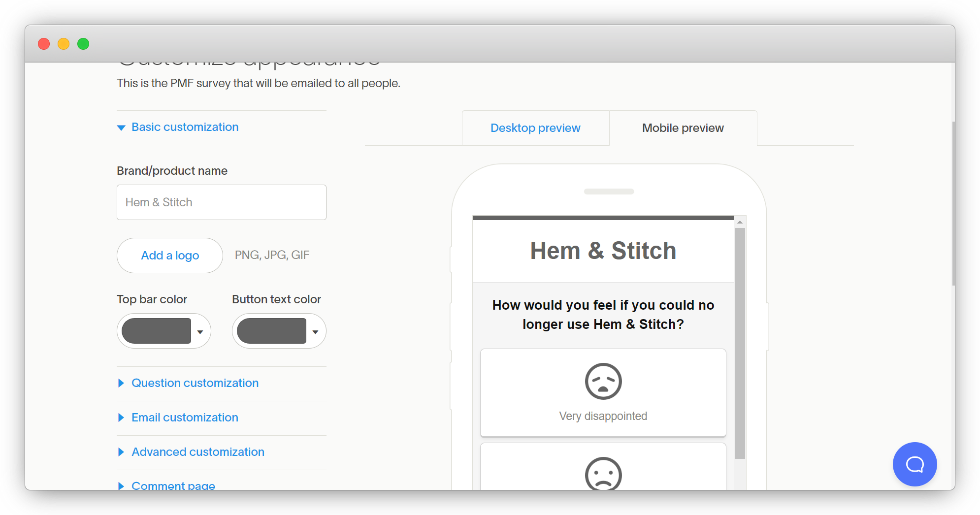This screenshot has width=980, height=515.
Task: Expand the Email customization section
Action: (178, 418)
